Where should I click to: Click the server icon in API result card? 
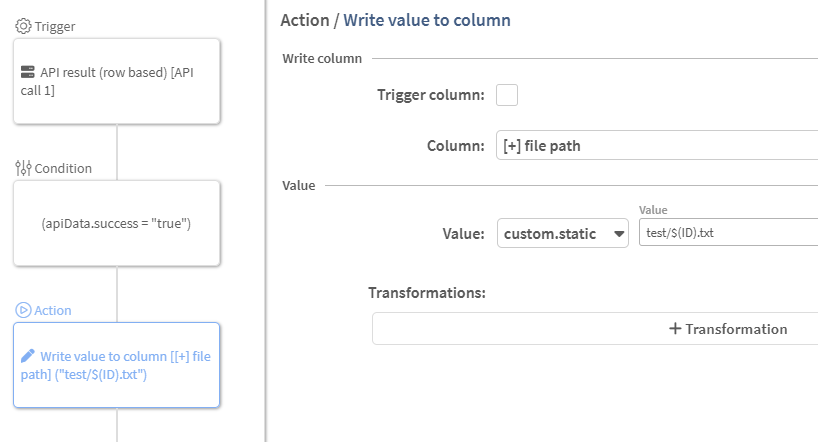point(28,73)
